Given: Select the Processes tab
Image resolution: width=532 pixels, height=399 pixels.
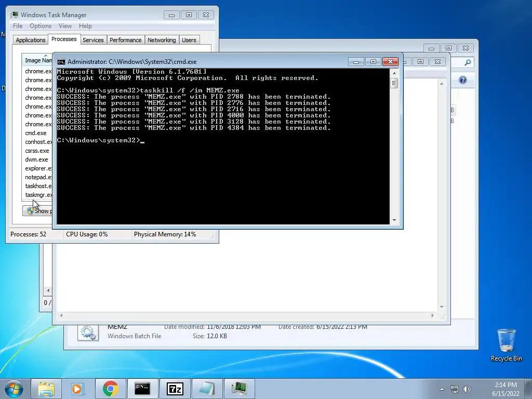Looking at the screenshot, I should [64, 39].
